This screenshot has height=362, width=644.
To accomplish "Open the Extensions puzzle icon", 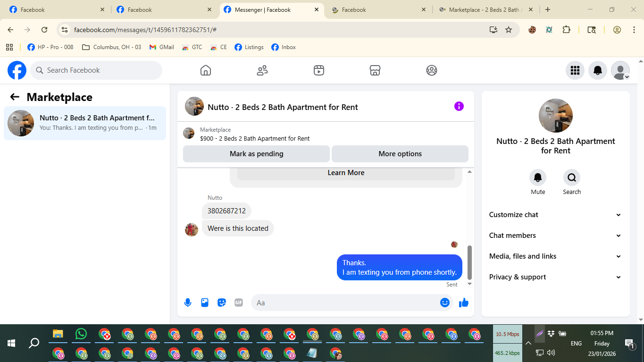I will pos(567,30).
